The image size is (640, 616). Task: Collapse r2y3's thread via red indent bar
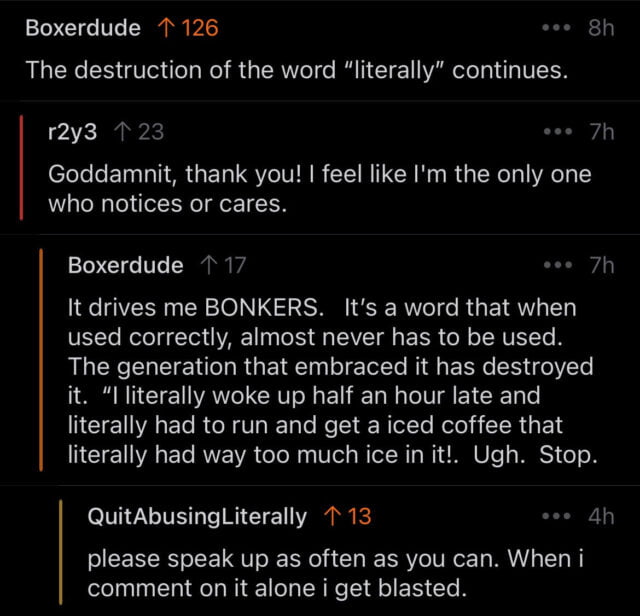coord(21,166)
